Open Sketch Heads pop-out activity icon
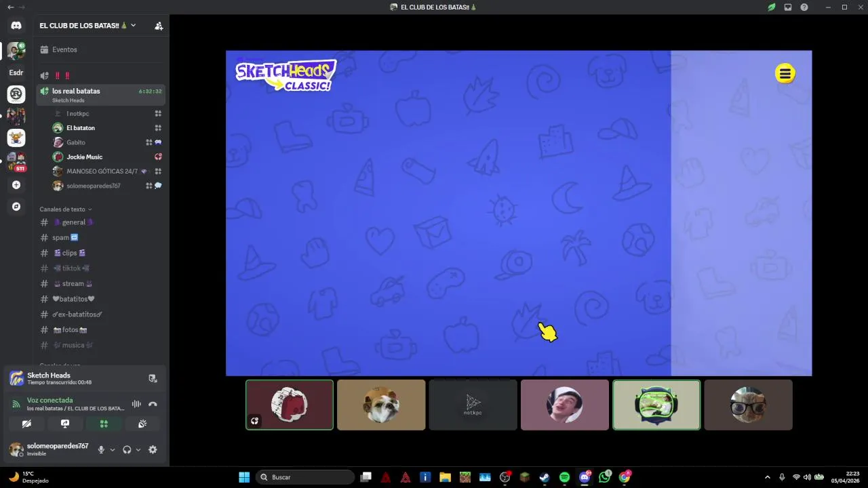Viewport: 868px width, 488px height. [x=153, y=378]
